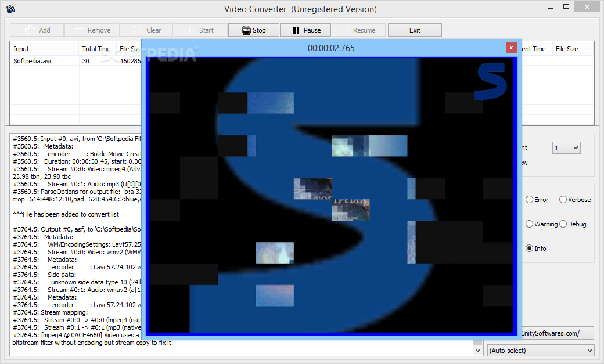The image size is (604, 364).
Task: Open the (Auto-select) dropdown
Action: click(541, 351)
